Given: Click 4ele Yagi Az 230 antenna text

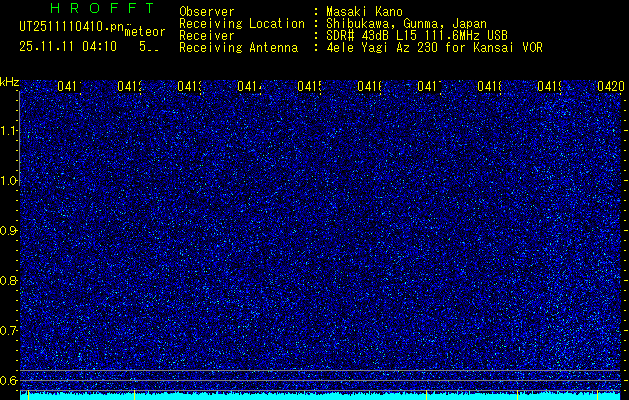Looking at the screenshot, I should point(434,48).
